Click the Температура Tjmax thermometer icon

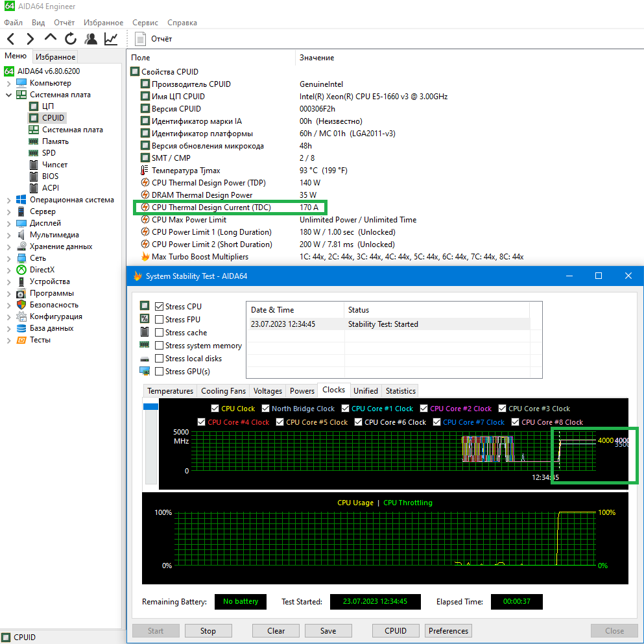coord(144,170)
